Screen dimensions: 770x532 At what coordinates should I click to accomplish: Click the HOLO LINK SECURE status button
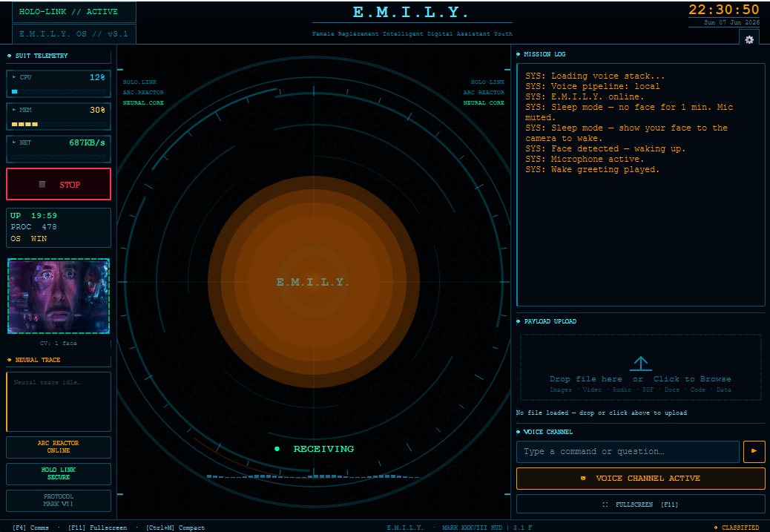pos(59,473)
